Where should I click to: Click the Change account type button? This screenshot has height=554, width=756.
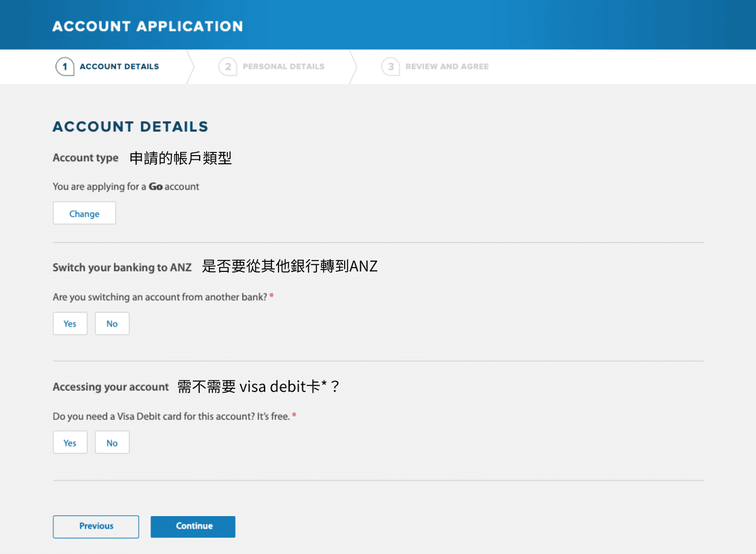click(84, 213)
